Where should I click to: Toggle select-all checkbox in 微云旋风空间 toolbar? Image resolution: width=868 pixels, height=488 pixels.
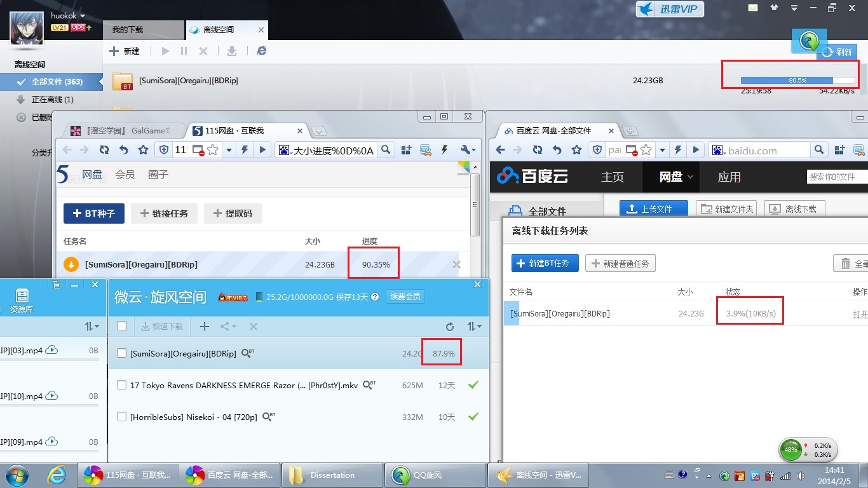[122, 326]
